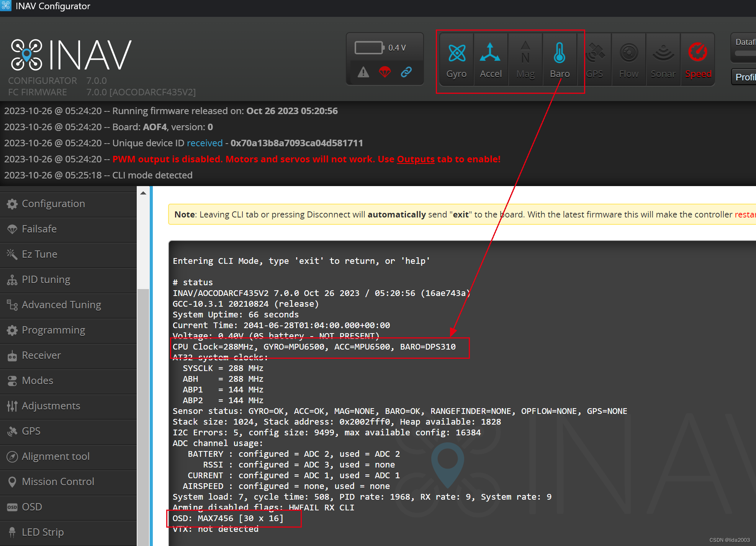Click the Adjustments sliders icon
Screen dimensions: 756x546
coord(12,406)
